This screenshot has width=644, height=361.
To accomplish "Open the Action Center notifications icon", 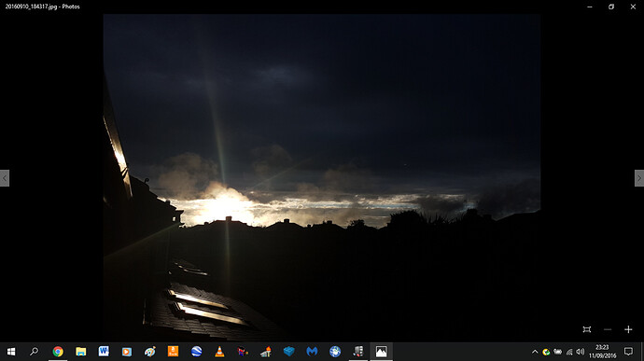I will coord(628,352).
